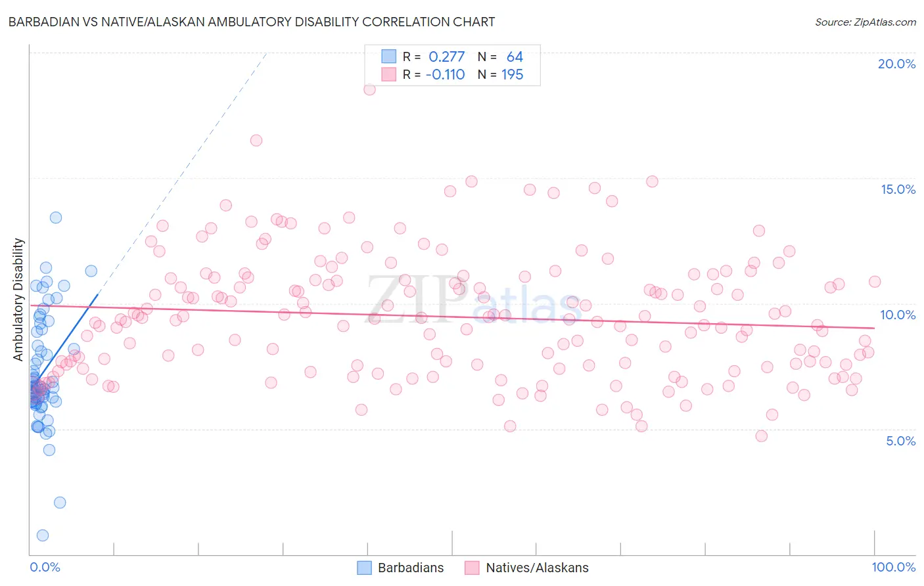Click the Ambulatory Disability axis label
924x586 pixels.
(x=18, y=300)
